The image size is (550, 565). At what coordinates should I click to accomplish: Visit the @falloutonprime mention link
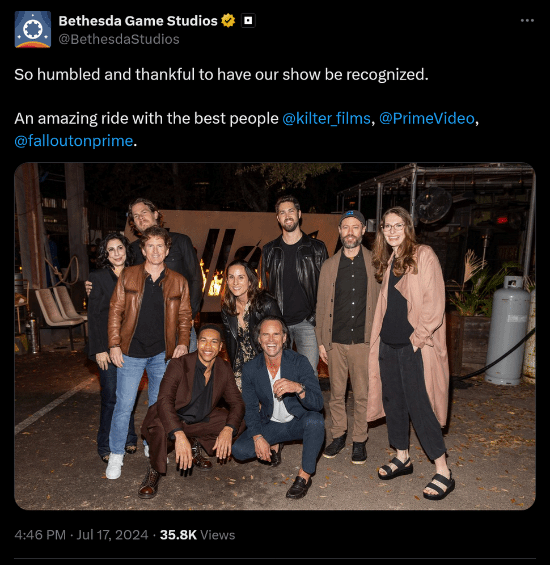(x=74, y=141)
